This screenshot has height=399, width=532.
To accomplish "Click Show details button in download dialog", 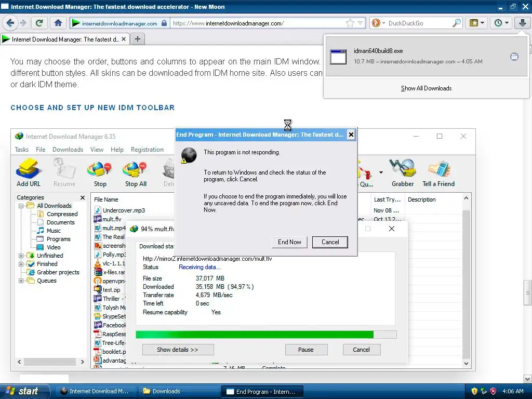I will (178, 350).
